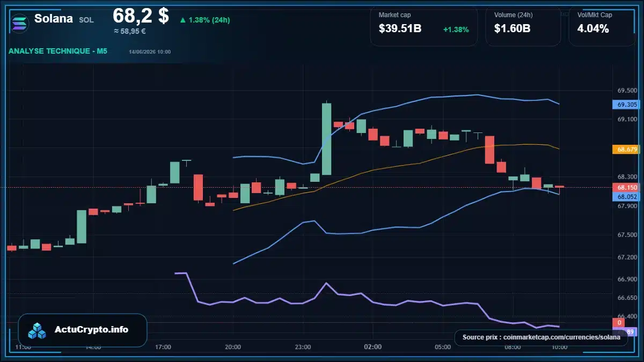This screenshot has height=362, width=644.
Task: Click the 66.900 price axis label
Action: point(627,279)
